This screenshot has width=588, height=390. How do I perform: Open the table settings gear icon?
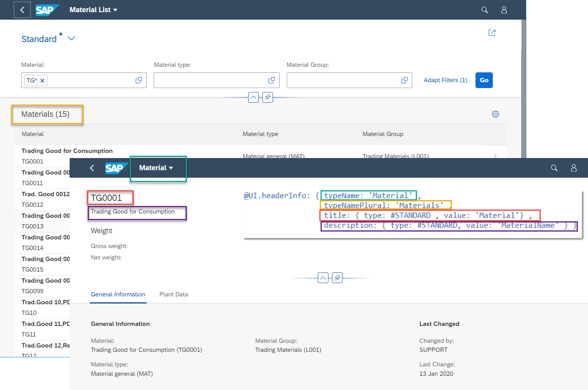pyautogui.click(x=495, y=114)
